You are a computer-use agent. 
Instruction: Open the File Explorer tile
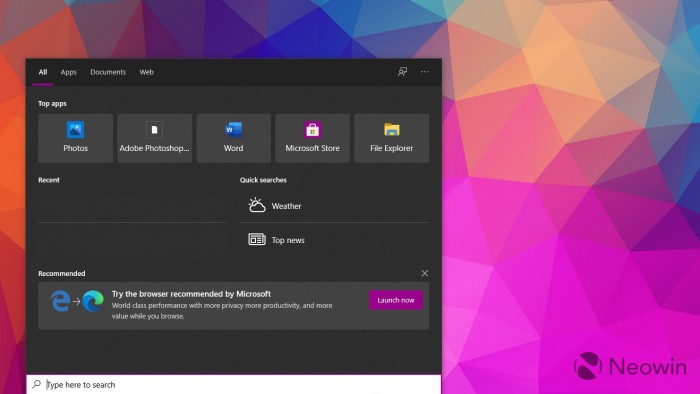pos(392,138)
